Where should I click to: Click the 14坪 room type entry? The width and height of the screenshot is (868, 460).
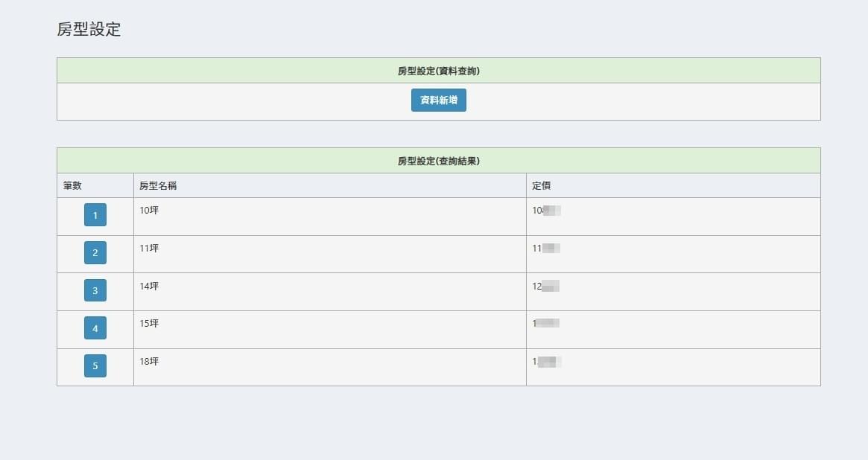pyautogui.click(x=149, y=286)
